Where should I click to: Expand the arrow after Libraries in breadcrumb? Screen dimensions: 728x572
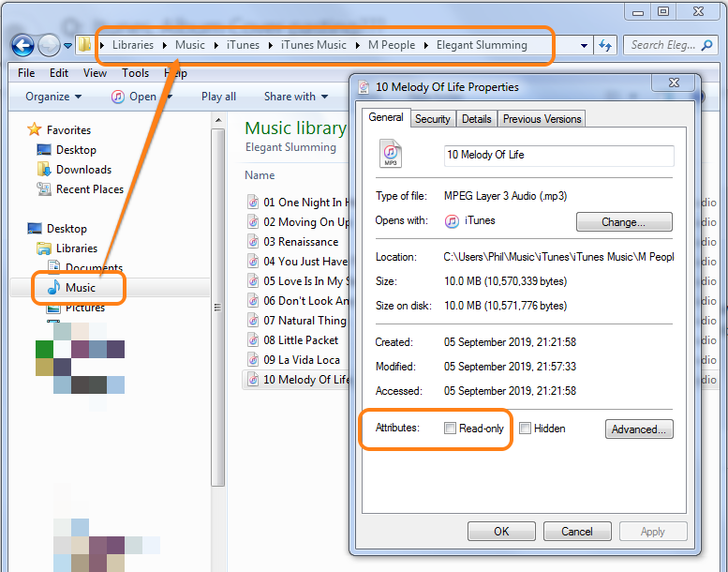coord(164,46)
